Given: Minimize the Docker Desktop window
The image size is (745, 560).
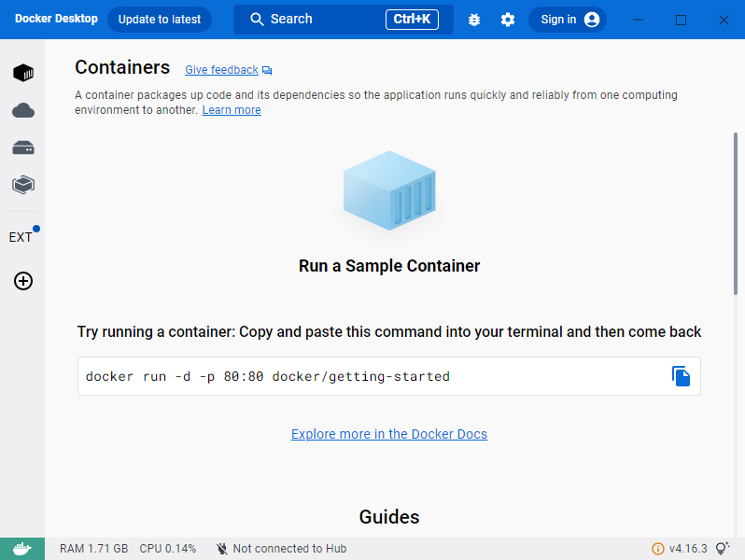Looking at the screenshot, I should [x=638, y=20].
